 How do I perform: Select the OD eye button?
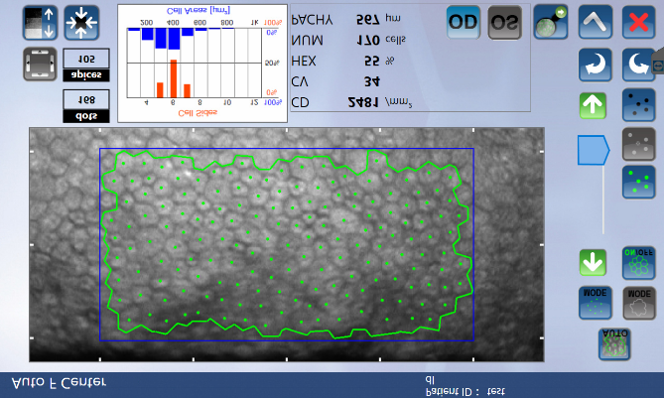(463, 22)
